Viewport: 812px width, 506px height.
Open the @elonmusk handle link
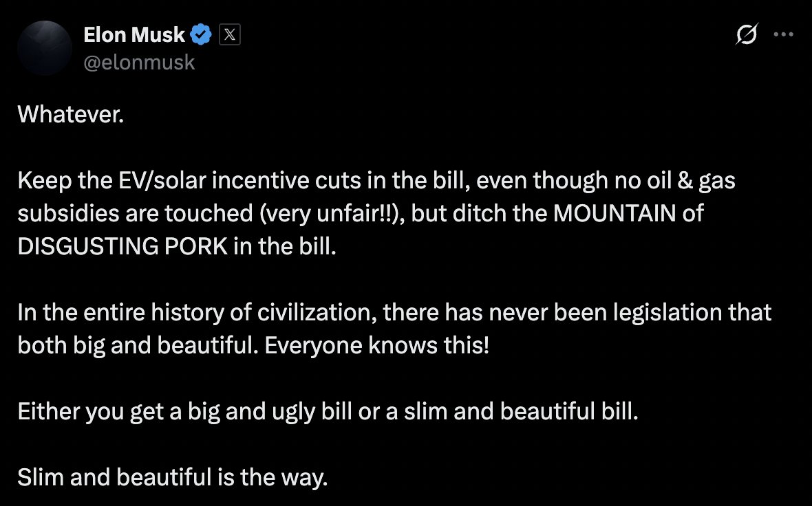(138, 63)
